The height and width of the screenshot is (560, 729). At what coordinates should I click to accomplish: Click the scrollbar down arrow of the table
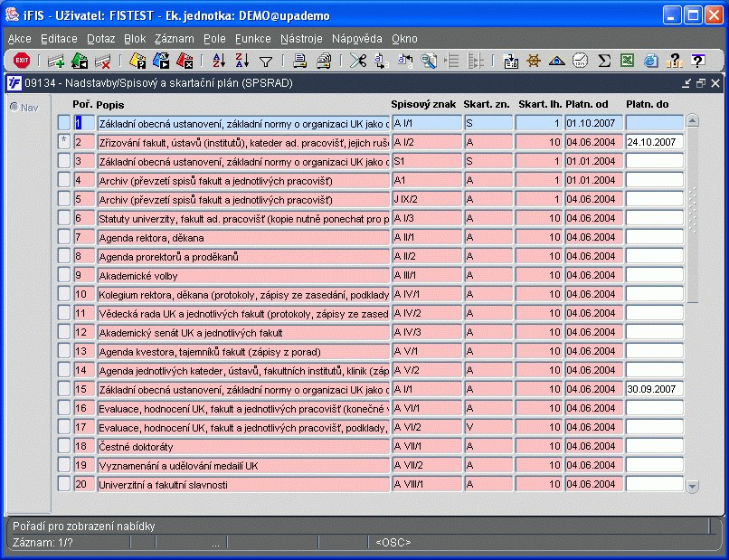point(693,487)
